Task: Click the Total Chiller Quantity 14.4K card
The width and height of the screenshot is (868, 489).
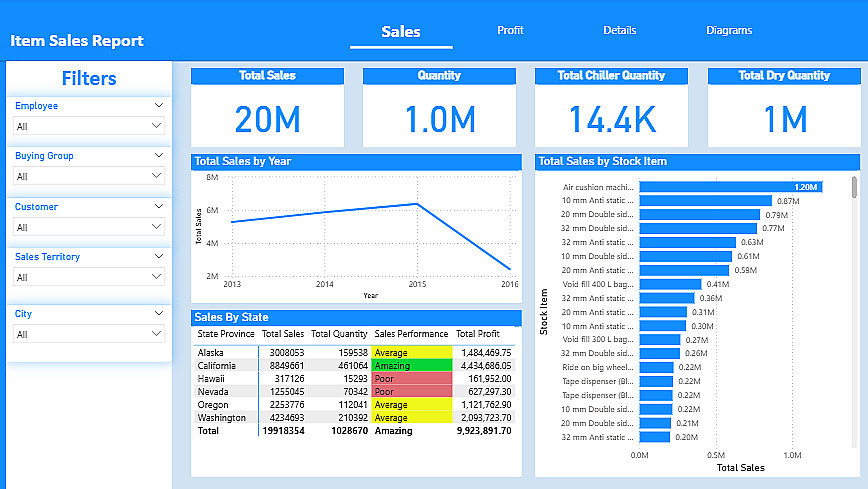Action: tap(611, 107)
